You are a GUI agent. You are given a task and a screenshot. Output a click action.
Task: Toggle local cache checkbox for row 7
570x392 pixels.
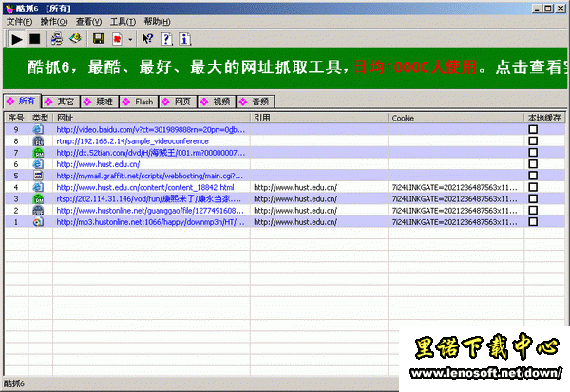pos(533,153)
